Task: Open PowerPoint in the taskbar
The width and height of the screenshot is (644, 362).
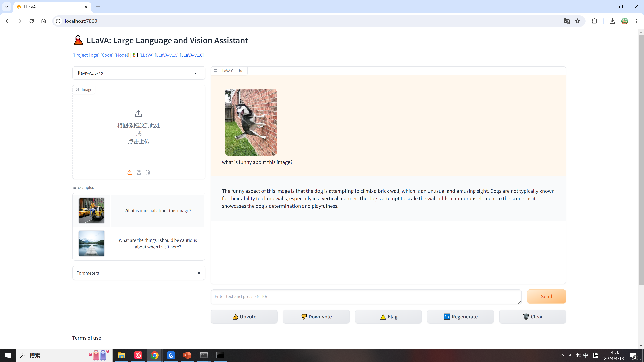Action: (187, 355)
